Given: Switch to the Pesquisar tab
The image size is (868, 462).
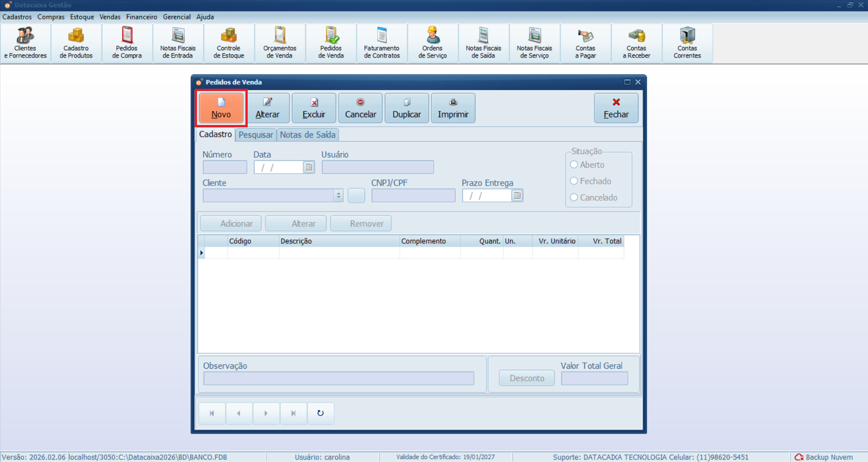Looking at the screenshot, I should pos(256,135).
